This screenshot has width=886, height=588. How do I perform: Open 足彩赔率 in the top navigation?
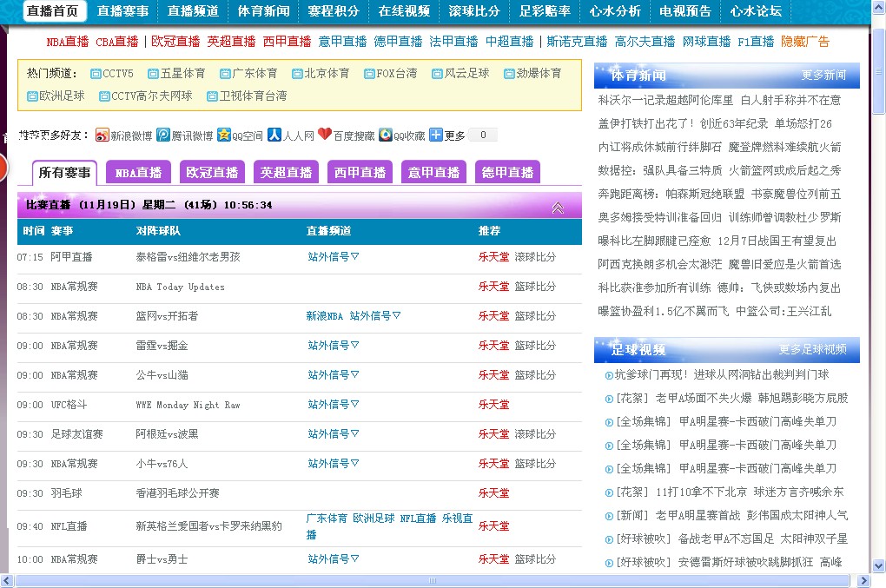[545, 11]
